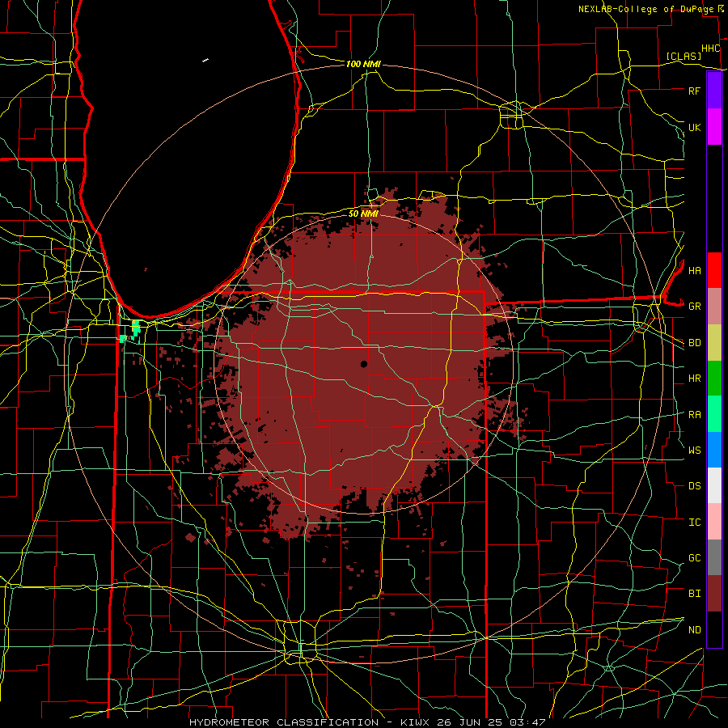Click the BI legend label
This screenshot has height=728, width=728.
coord(694,594)
